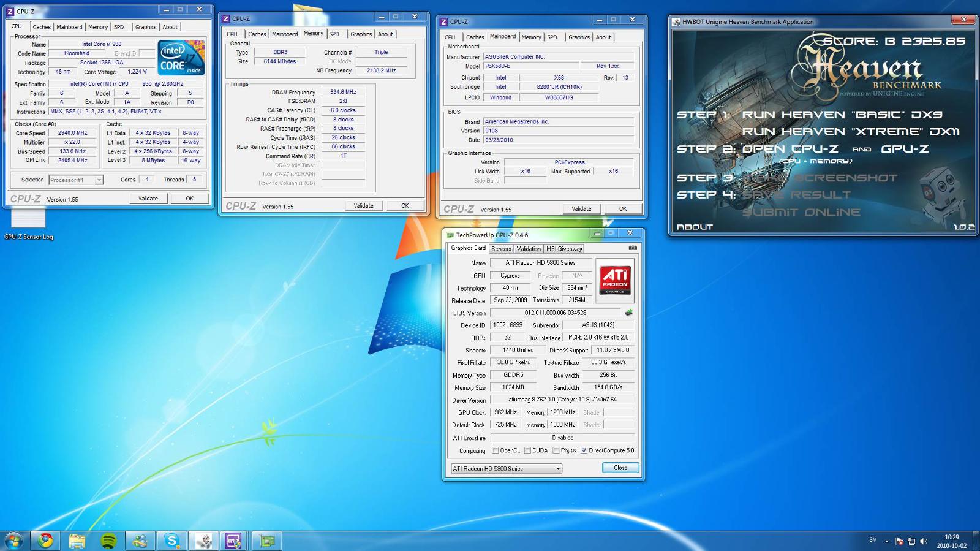Click Submit Online in Heaven app
This screenshot has width=980, height=551.
801,212
